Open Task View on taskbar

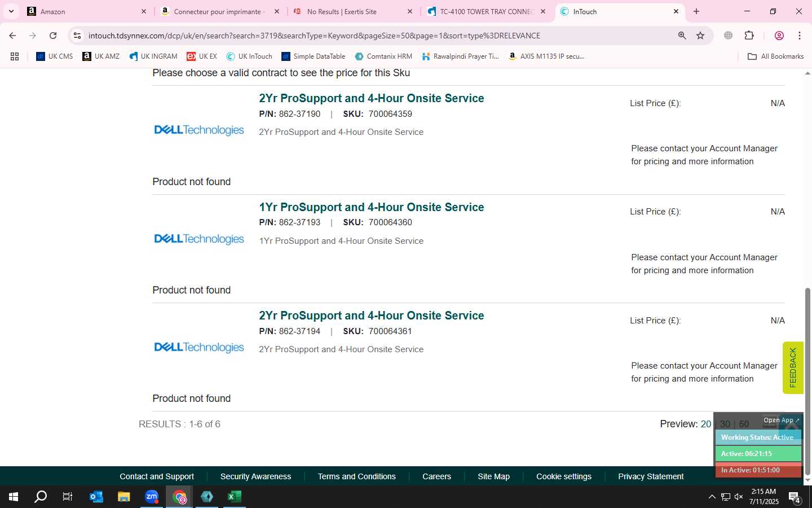coord(68,497)
